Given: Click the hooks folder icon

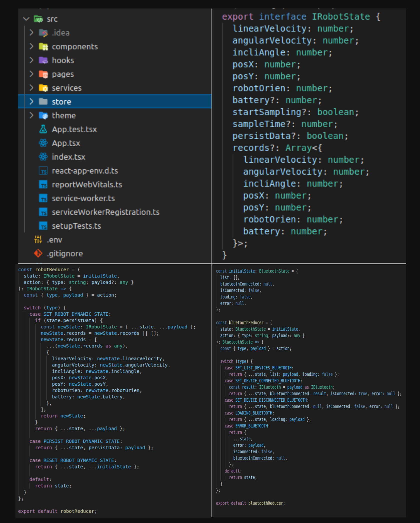Looking at the screenshot, I should click(43, 60).
